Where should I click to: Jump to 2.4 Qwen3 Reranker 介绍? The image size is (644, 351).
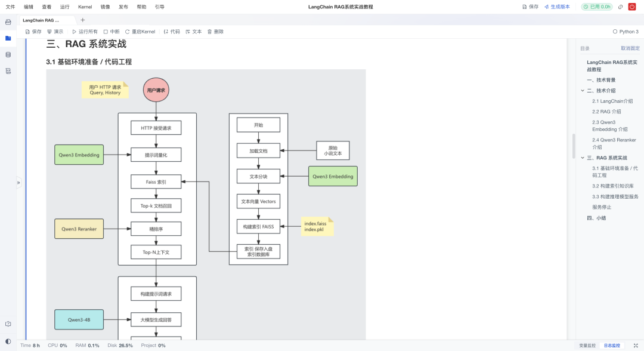[614, 143]
